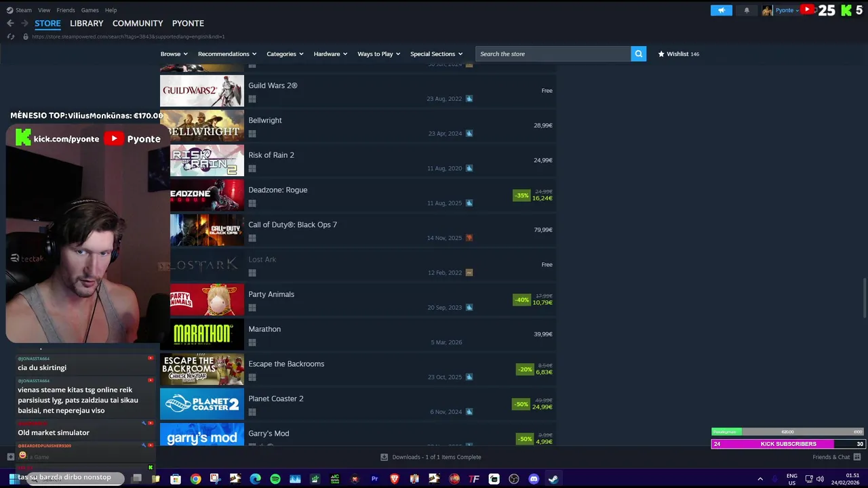868x488 pixels.
Task: Expand the Recommendations dropdown
Action: [227, 54]
